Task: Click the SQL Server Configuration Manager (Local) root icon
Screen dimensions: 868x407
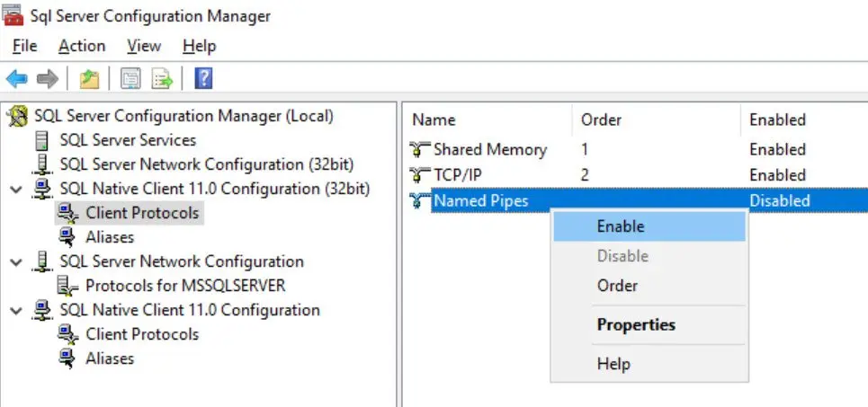Action: (17, 117)
